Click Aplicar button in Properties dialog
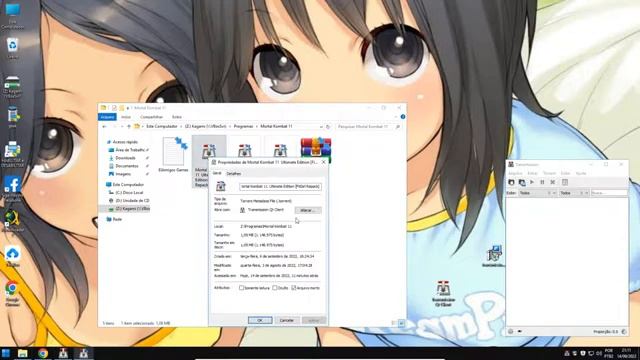640x360 pixels. pos(313,320)
